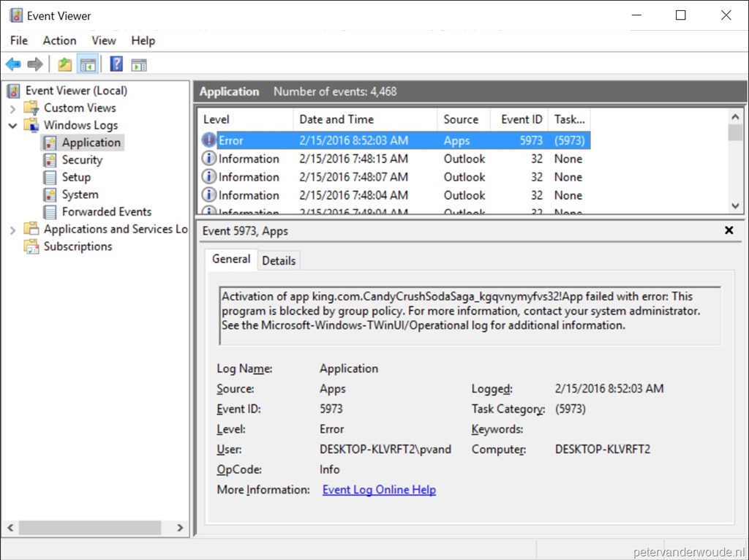Click the Back navigation arrow icon
The width and height of the screenshot is (749, 560).
pos(12,64)
